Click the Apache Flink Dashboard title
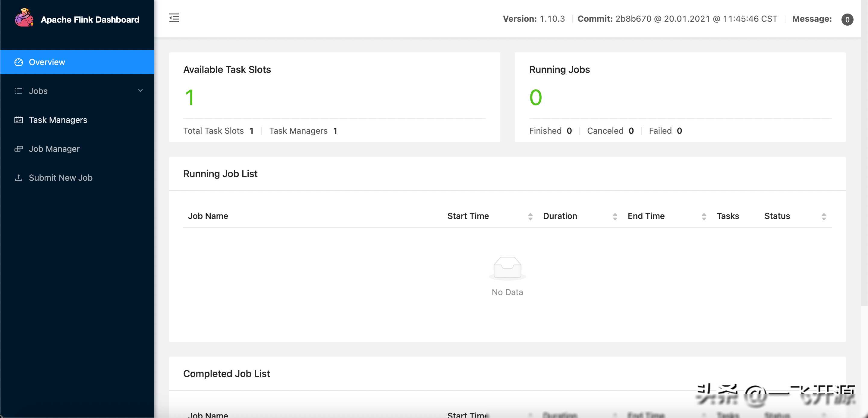Image resolution: width=868 pixels, height=418 pixels. pos(90,20)
